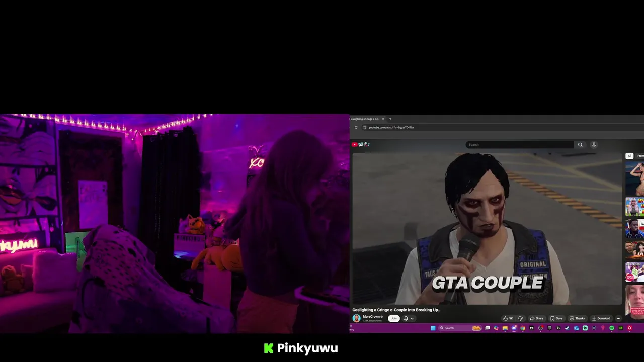This screenshot has width=644, height=362.
Task: Open the pink pin app on taskbar
Action: (x=603, y=328)
